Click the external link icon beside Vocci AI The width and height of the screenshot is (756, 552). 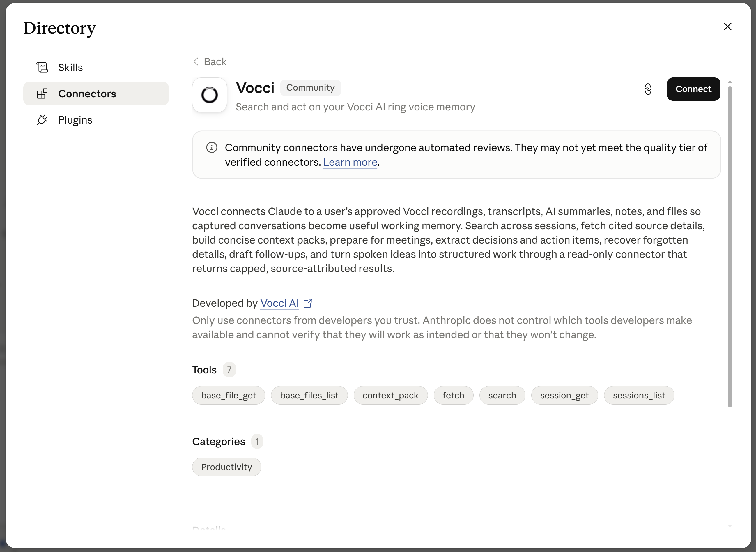[x=308, y=303]
